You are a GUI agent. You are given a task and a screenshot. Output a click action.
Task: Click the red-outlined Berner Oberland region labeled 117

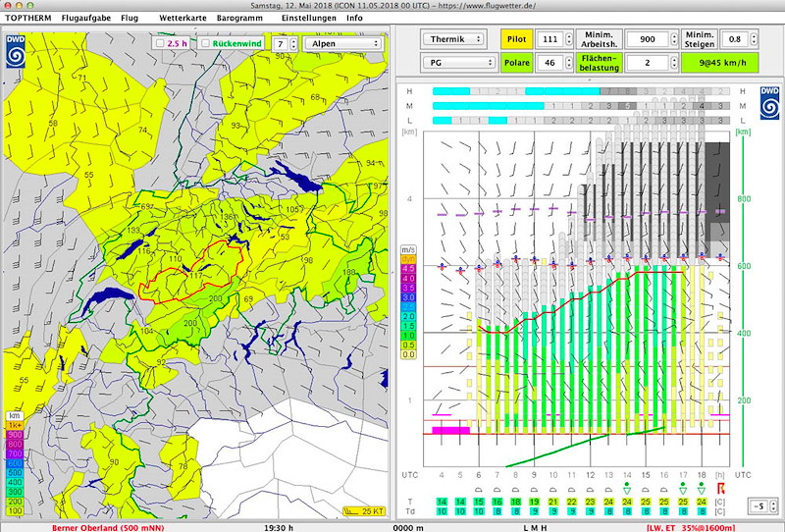click(195, 275)
